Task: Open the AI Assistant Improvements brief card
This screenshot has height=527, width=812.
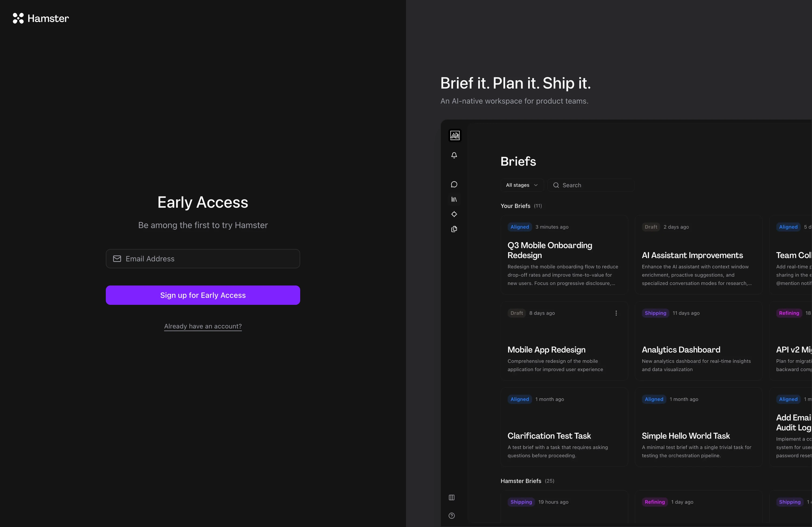Action: point(692,255)
